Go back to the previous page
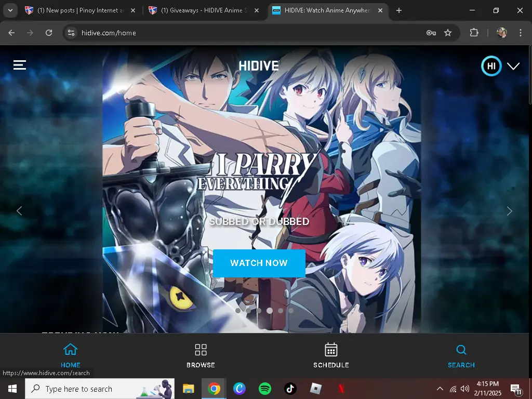Screen dimensions: 532x399 pyautogui.click(x=11, y=33)
